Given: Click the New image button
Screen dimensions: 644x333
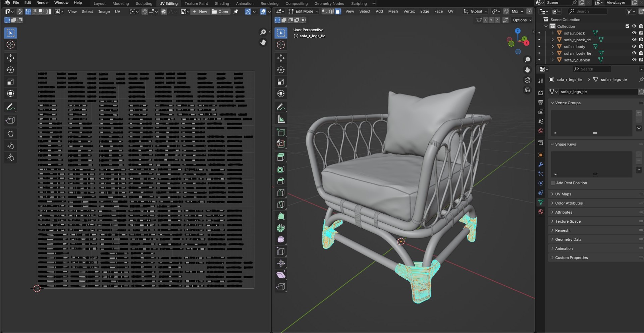Looking at the screenshot, I should pos(200,12).
